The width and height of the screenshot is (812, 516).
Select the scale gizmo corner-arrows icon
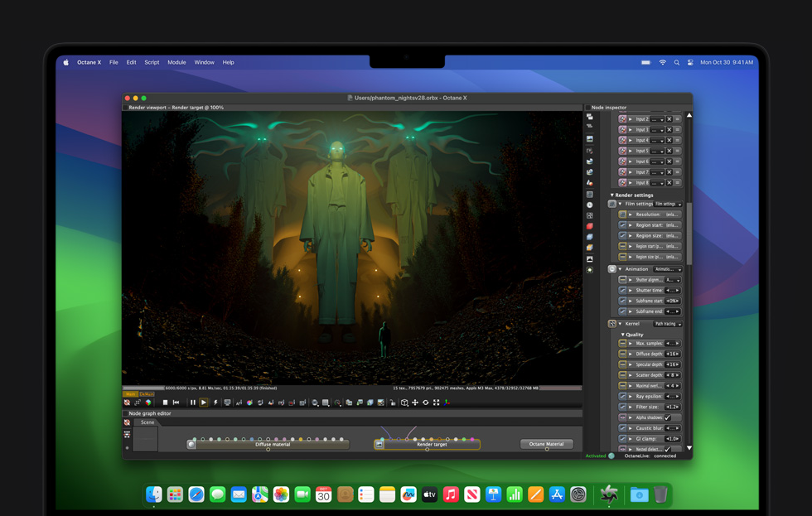[436, 403]
